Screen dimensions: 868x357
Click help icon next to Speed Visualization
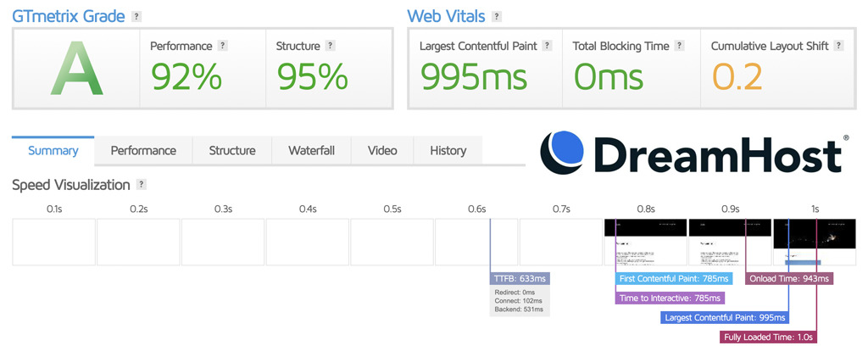[x=142, y=184]
